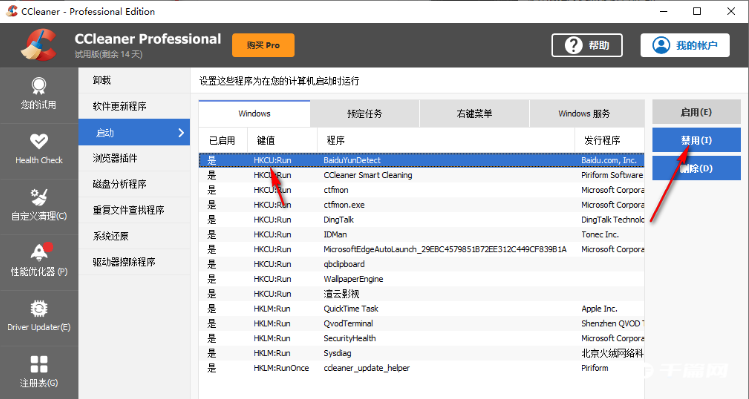Select the ctfmon.exe row
Image resolution: width=749 pixels, height=399 pixels.
click(x=421, y=205)
